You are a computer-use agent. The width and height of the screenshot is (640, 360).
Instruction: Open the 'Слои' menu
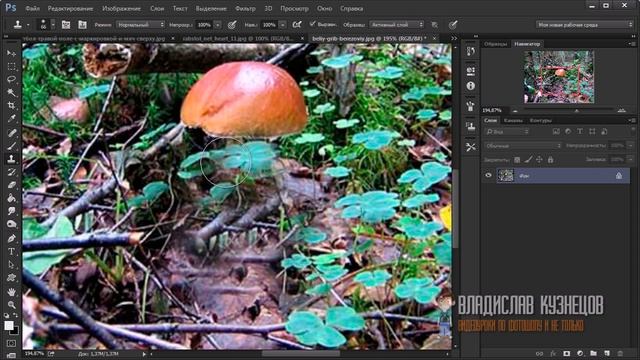(157, 8)
